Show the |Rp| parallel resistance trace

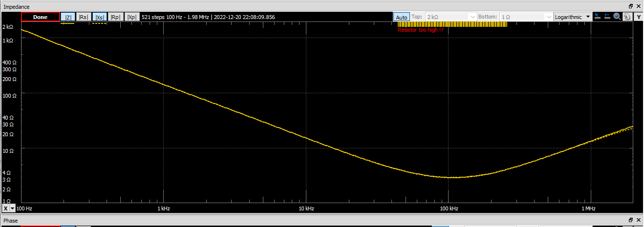[x=116, y=17]
